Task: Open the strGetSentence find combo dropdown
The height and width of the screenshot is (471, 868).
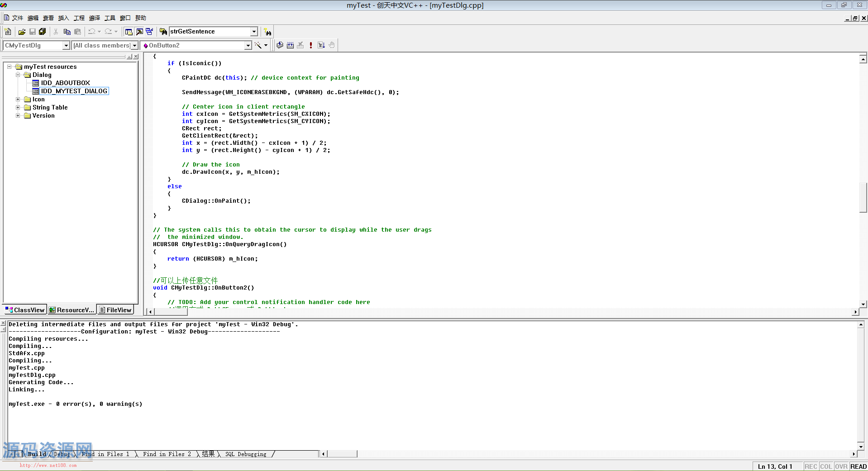Action: tap(254, 32)
